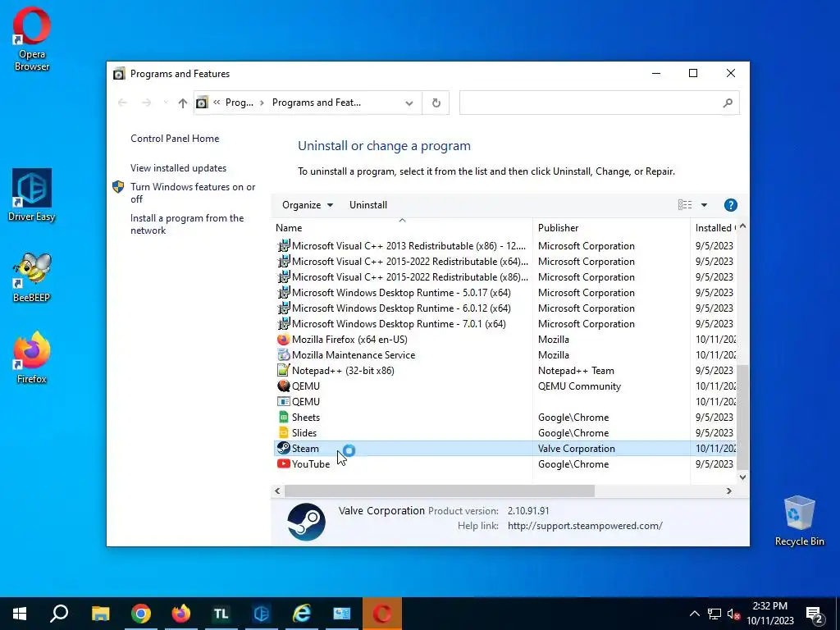Click the Prog... breadcrumb segment

[240, 103]
